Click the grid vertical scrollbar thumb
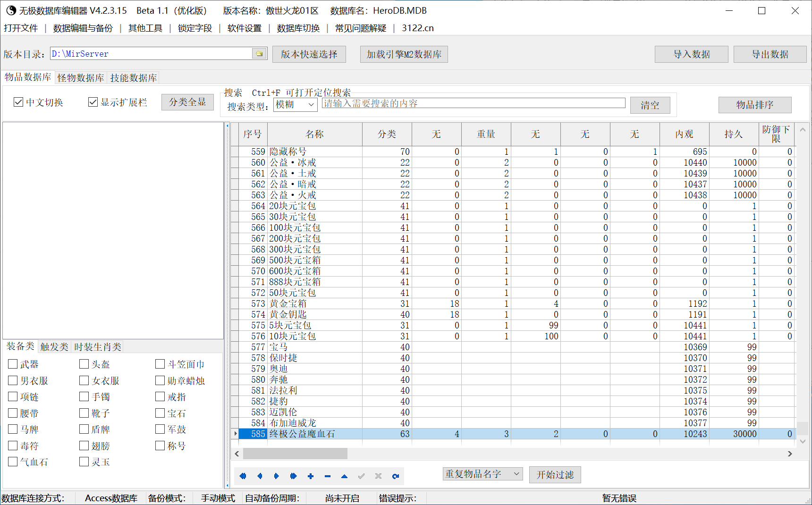 click(803, 428)
